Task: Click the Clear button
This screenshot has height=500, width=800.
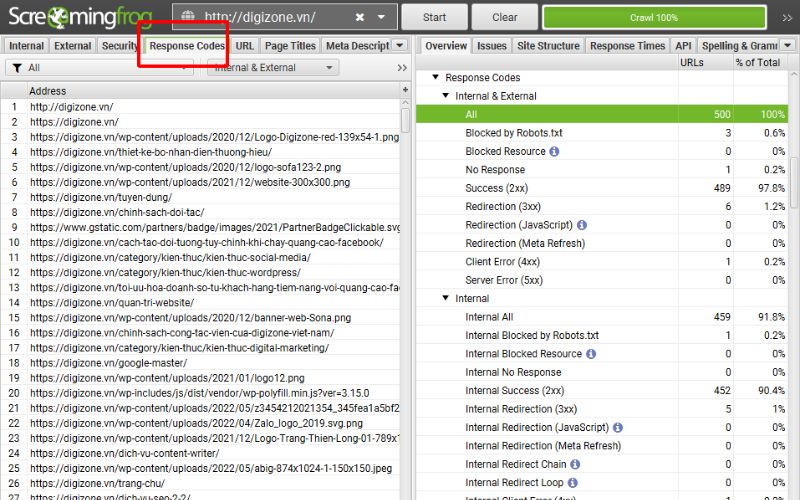Action: 505,17
